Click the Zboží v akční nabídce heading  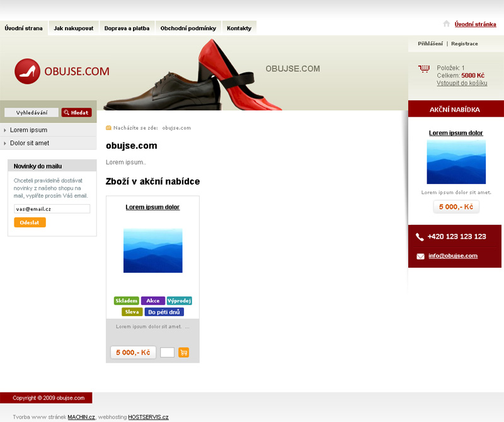(x=152, y=181)
